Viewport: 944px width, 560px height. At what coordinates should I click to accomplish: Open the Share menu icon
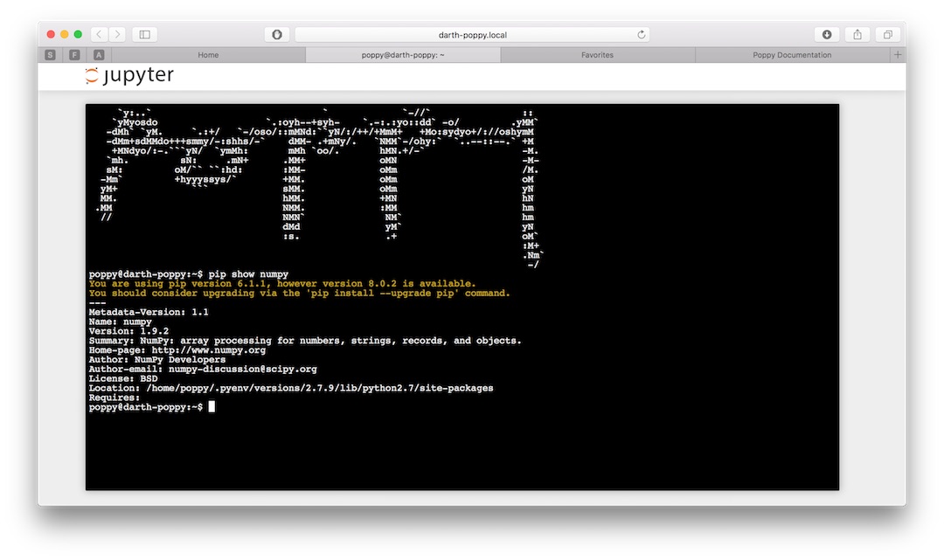[x=857, y=34]
